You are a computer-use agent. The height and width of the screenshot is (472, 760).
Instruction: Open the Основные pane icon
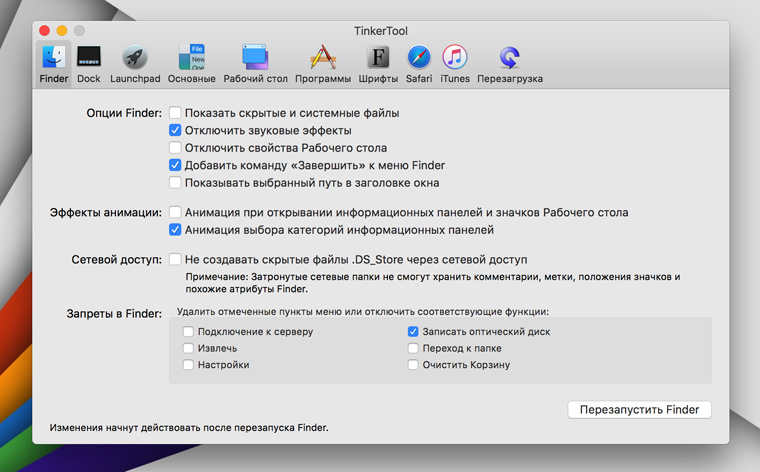point(191,58)
